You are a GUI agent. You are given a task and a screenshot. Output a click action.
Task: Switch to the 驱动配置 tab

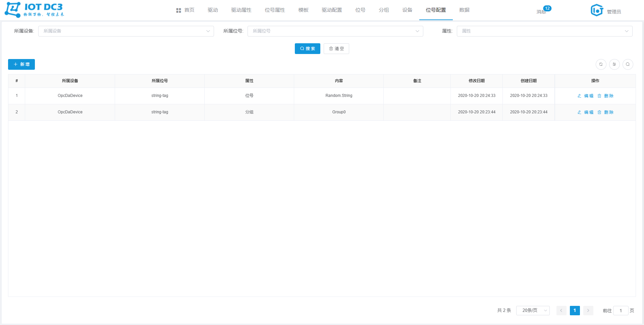(332, 10)
